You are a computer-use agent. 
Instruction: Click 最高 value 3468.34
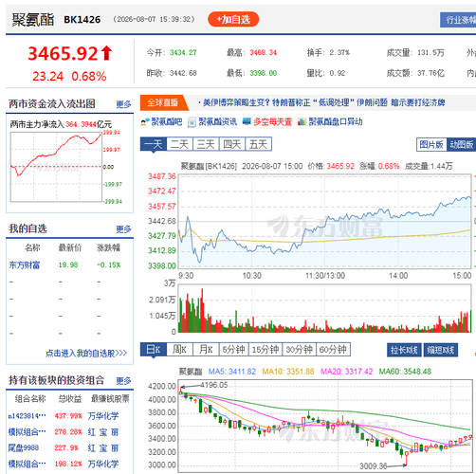pyautogui.click(x=263, y=52)
